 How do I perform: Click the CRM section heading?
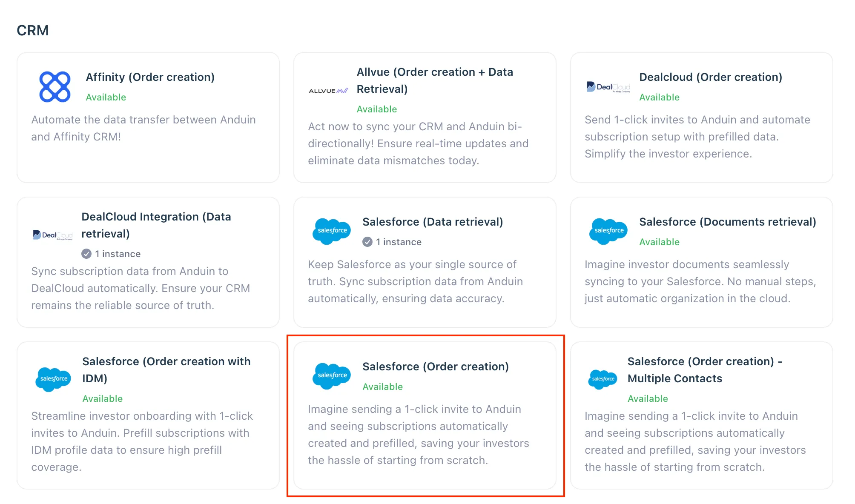(33, 30)
